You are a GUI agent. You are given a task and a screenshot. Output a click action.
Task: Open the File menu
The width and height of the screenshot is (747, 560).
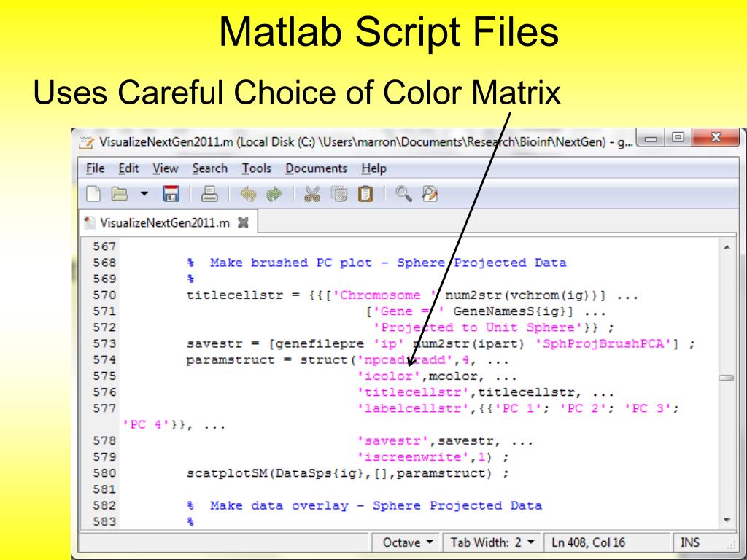96,168
